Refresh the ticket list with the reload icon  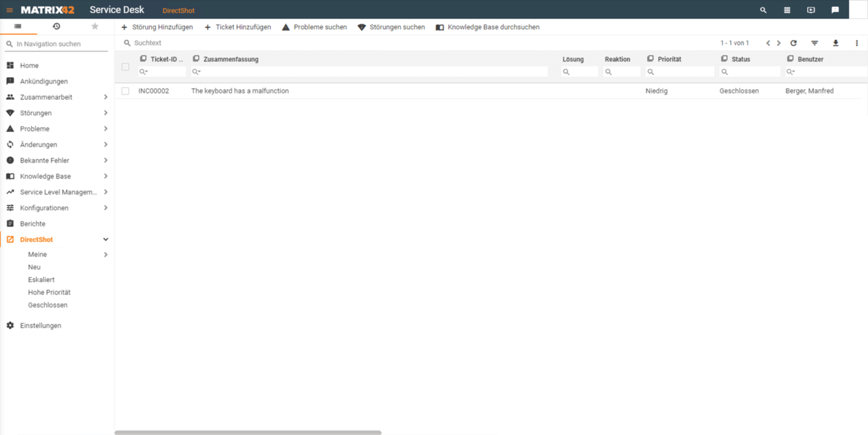[x=793, y=43]
